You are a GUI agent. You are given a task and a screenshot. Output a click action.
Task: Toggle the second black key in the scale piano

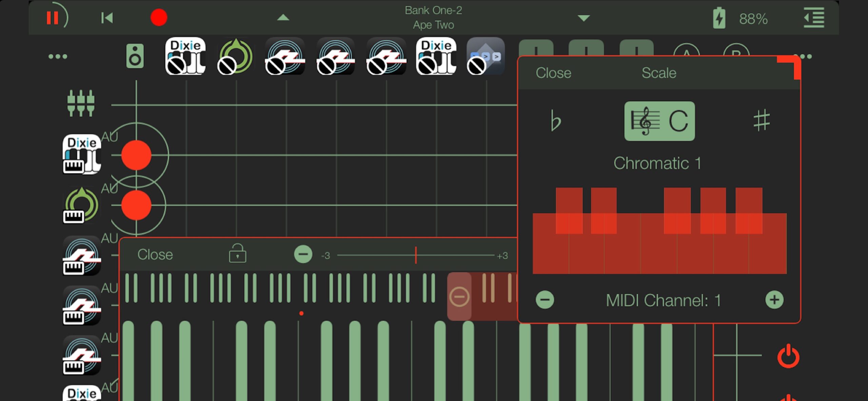tap(604, 210)
